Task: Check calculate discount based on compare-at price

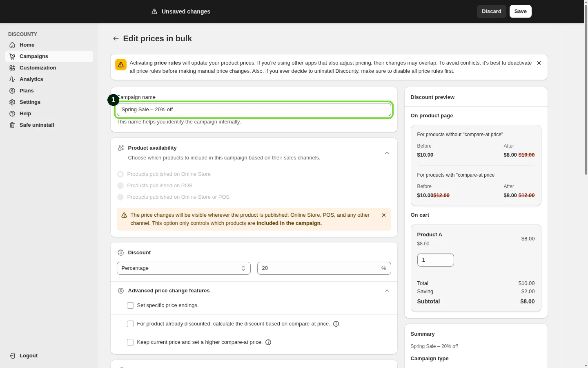Action: (x=130, y=324)
